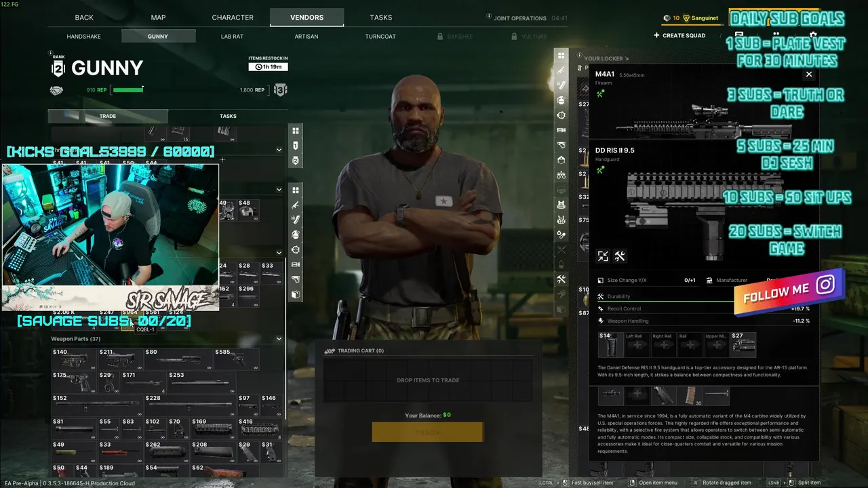Select the ARTISAN vendor

click(307, 37)
